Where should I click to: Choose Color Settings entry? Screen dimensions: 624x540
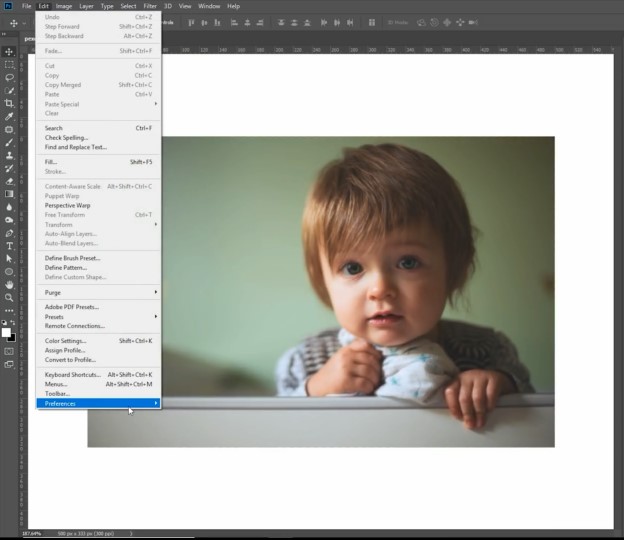98,341
